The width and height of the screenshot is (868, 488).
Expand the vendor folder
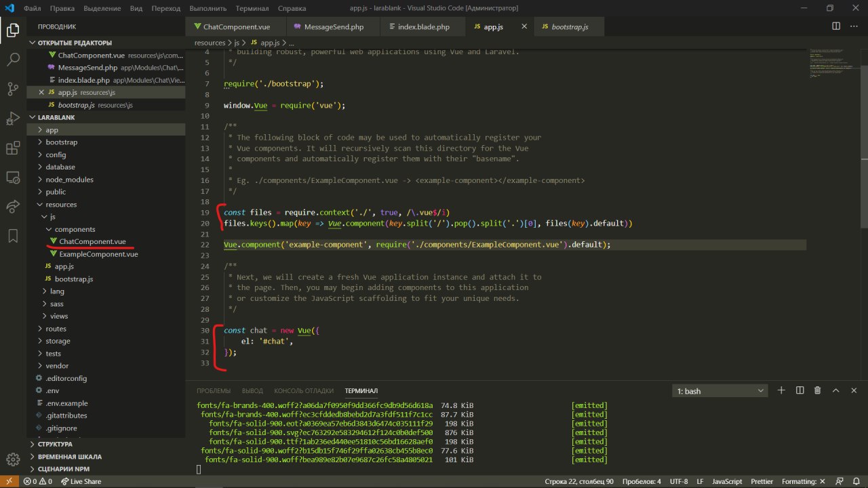106,366
